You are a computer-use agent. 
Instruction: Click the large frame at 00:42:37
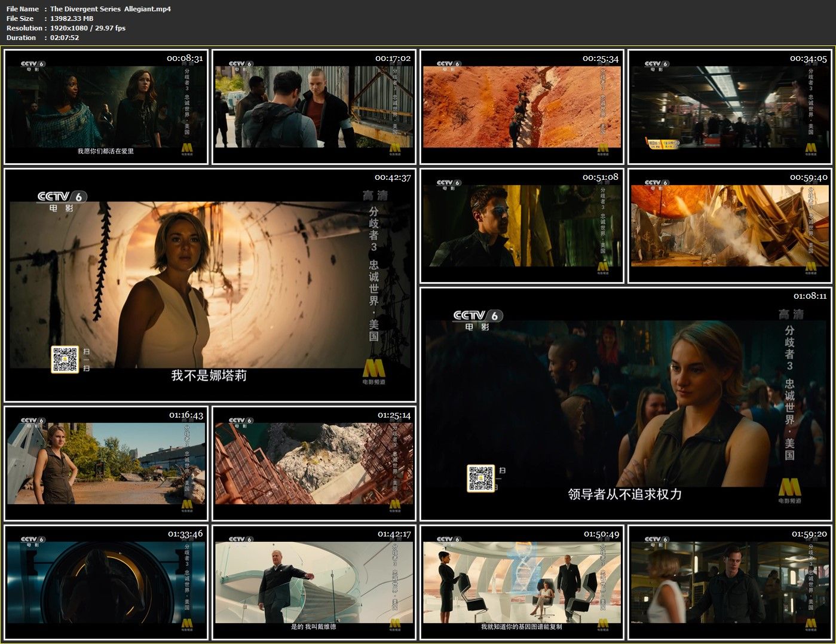tap(210, 285)
